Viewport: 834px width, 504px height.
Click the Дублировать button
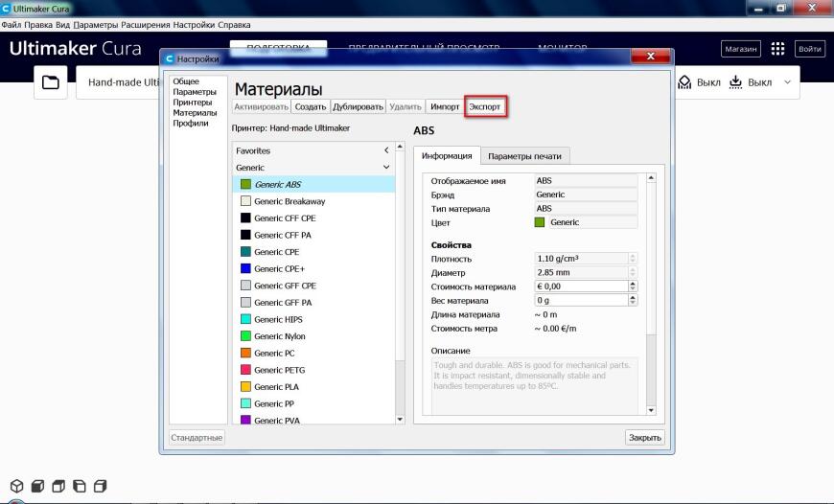(358, 107)
